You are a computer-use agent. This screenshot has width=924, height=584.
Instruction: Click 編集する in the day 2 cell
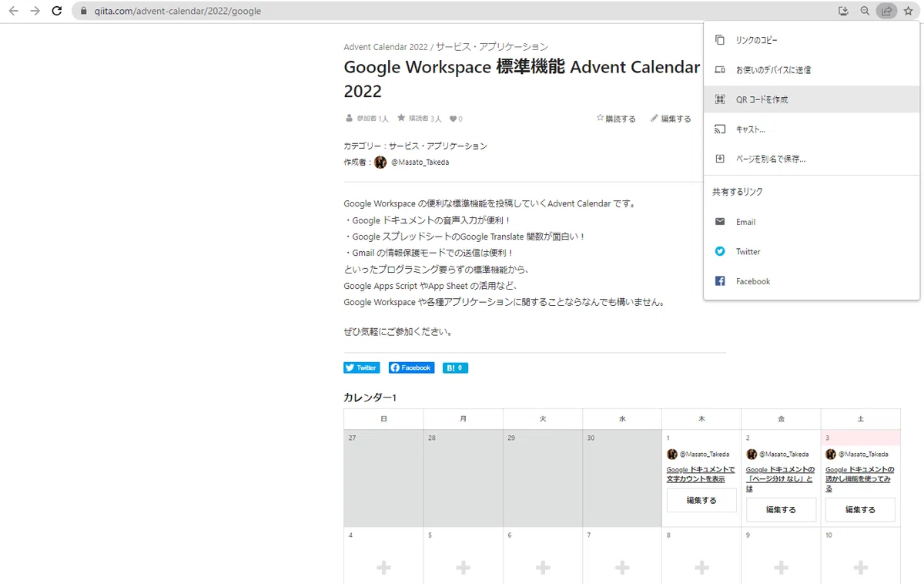(781, 509)
